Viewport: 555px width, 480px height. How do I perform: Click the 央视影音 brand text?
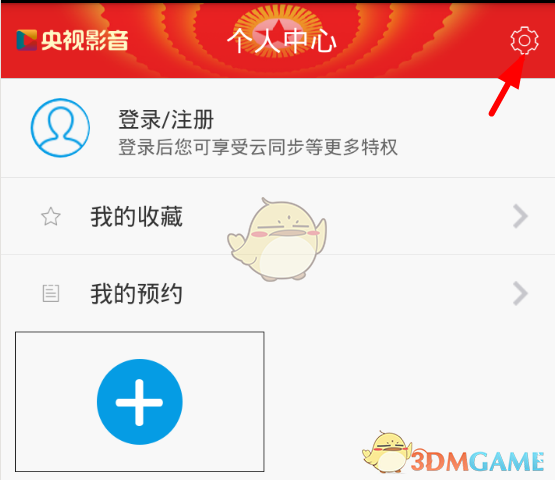click(85, 40)
